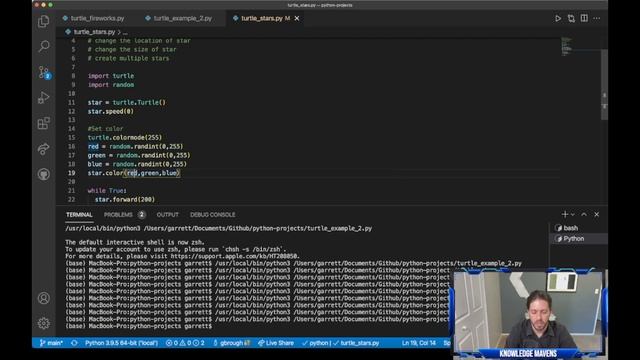Click the '# create multiple stars' comment
The height and width of the screenshot is (360, 640).
click(128, 58)
